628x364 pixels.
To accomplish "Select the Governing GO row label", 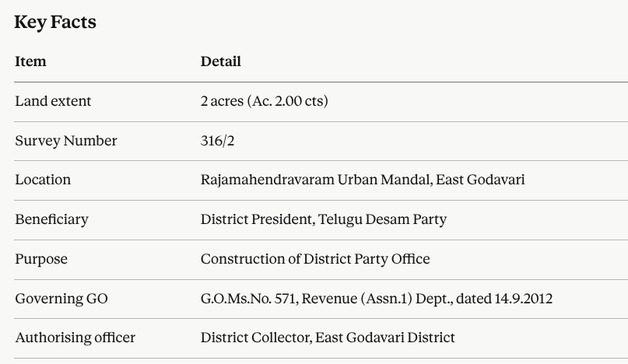I will (x=61, y=299).
